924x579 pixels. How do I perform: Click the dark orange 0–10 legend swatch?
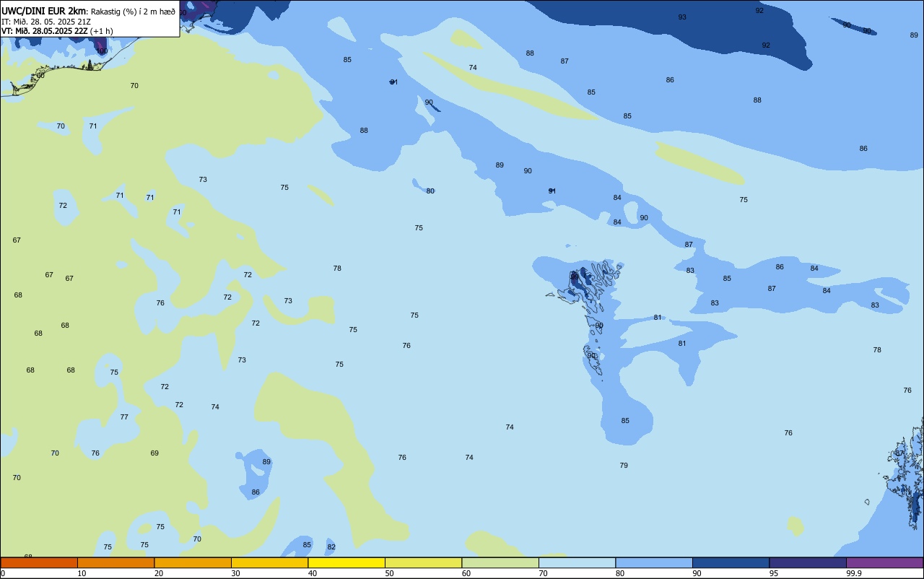39,562
